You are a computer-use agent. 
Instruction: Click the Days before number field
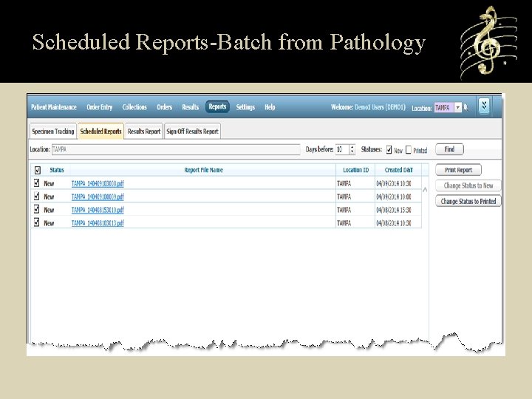[342, 149]
